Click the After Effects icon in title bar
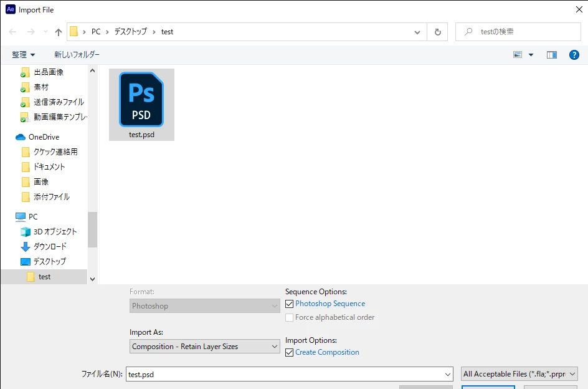 (x=11, y=9)
